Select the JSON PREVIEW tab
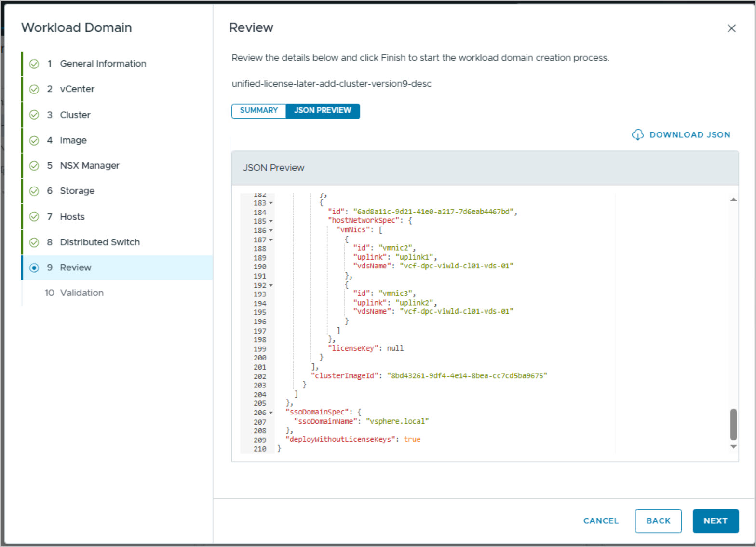Viewport: 756px width, 547px height. pyautogui.click(x=323, y=110)
